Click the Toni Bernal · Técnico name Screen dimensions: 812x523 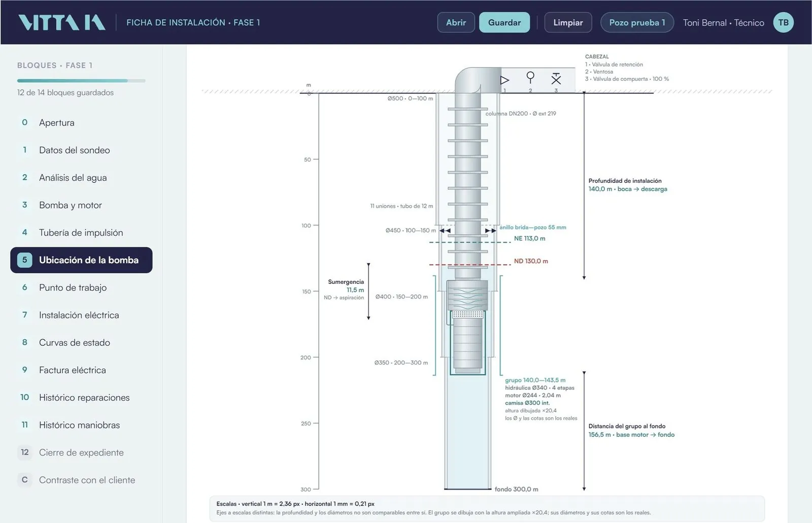(723, 22)
